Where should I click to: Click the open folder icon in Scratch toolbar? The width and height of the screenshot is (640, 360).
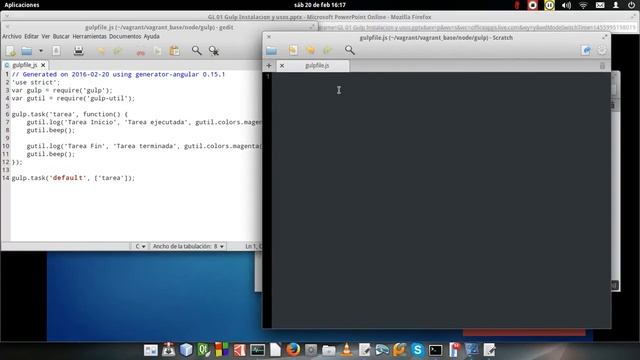(x=271, y=50)
